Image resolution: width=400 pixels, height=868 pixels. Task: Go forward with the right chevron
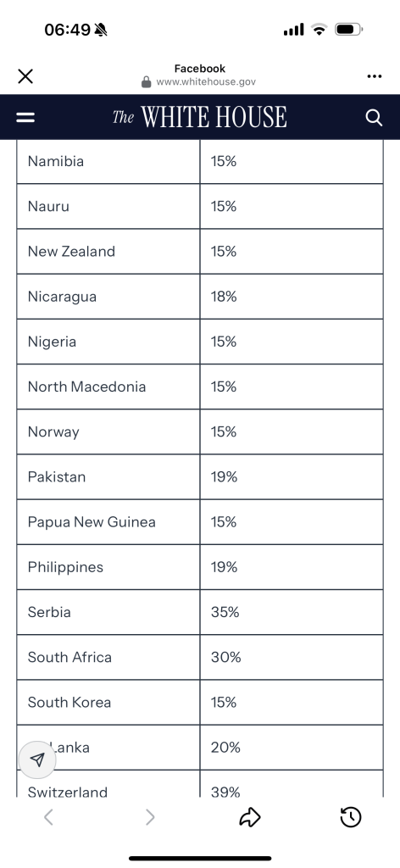click(150, 817)
